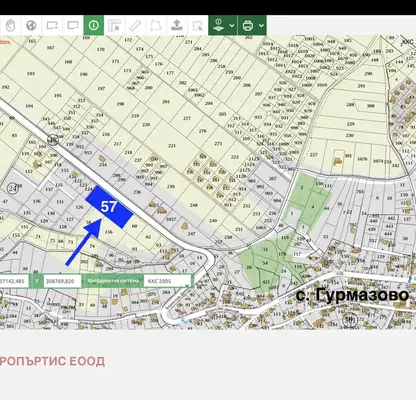Viewport: 416px width, 400px height.
Task: Click parcel 201 on the map
Action: pyautogui.click(x=166, y=102)
